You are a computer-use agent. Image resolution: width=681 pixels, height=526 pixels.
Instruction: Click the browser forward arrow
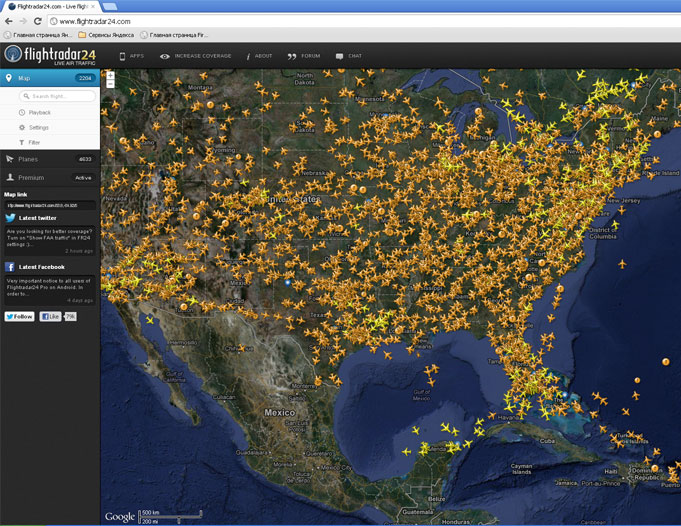[23, 21]
